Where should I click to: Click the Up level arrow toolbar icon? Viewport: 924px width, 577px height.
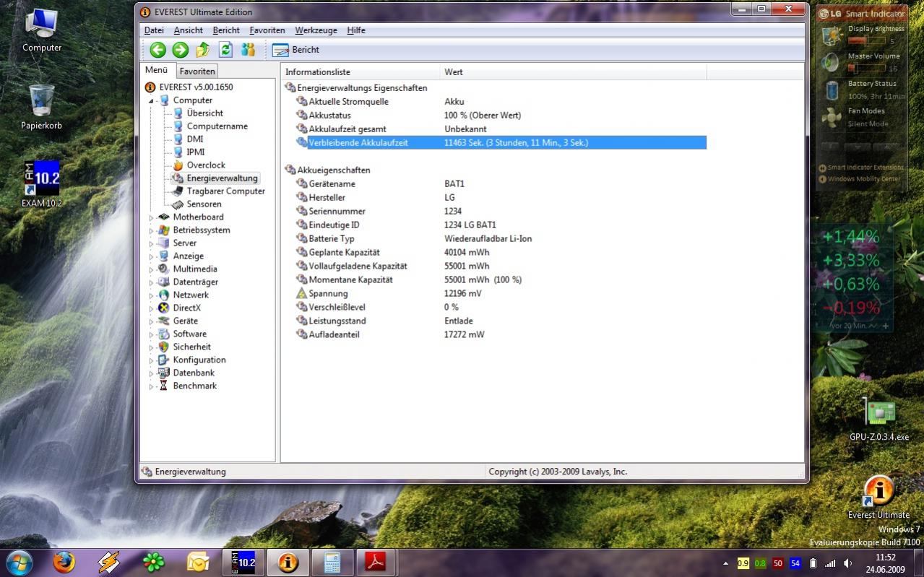203,50
